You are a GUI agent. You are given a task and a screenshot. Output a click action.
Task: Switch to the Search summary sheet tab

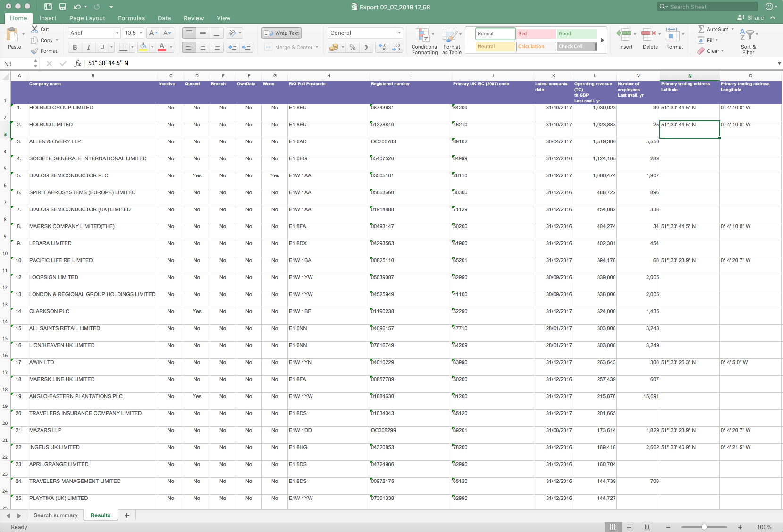[55, 515]
